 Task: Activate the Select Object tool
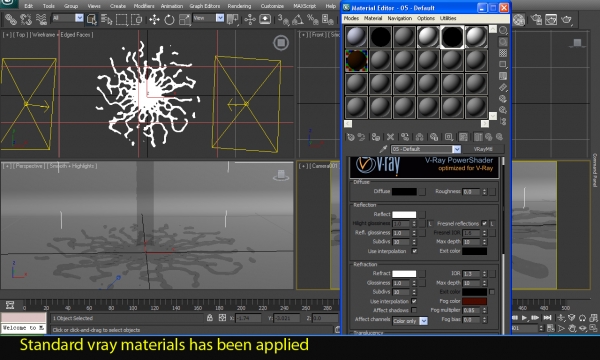pos(92,19)
